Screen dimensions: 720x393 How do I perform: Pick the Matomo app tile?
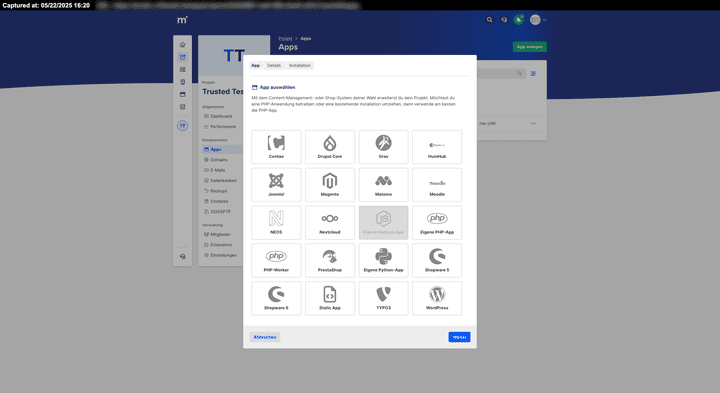(383, 185)
